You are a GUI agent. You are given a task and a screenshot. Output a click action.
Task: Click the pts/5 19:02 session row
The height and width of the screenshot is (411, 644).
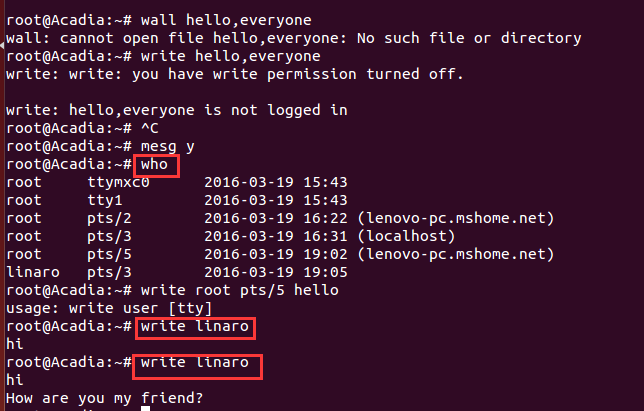280,254
